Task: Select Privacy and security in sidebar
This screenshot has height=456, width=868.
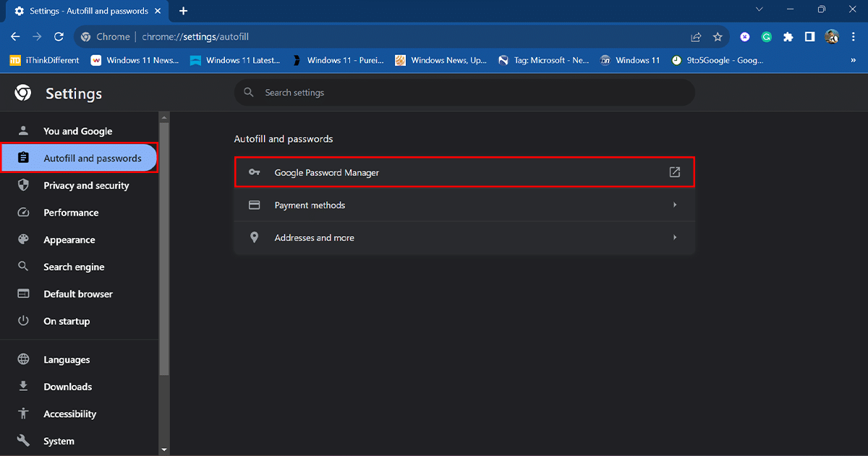Action: click(x=85, y=185)
